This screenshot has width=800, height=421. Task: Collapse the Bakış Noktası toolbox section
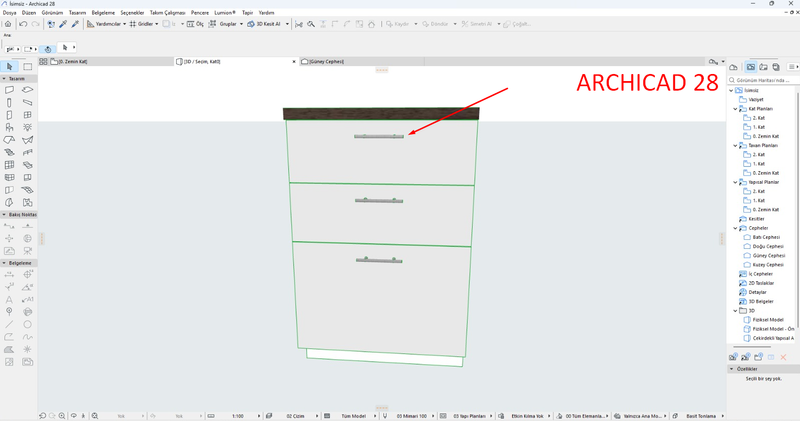point(4,215)
